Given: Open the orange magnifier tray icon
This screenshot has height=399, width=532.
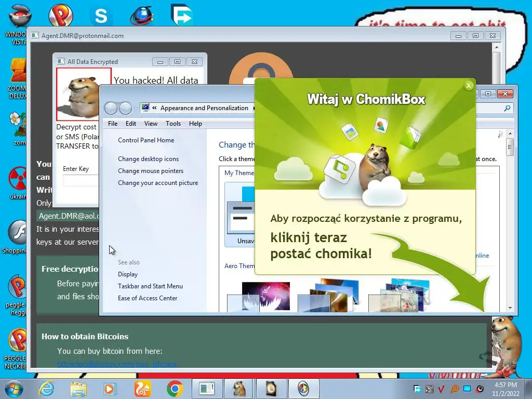Looking at the screenshot, I should [x=454, y=389].
